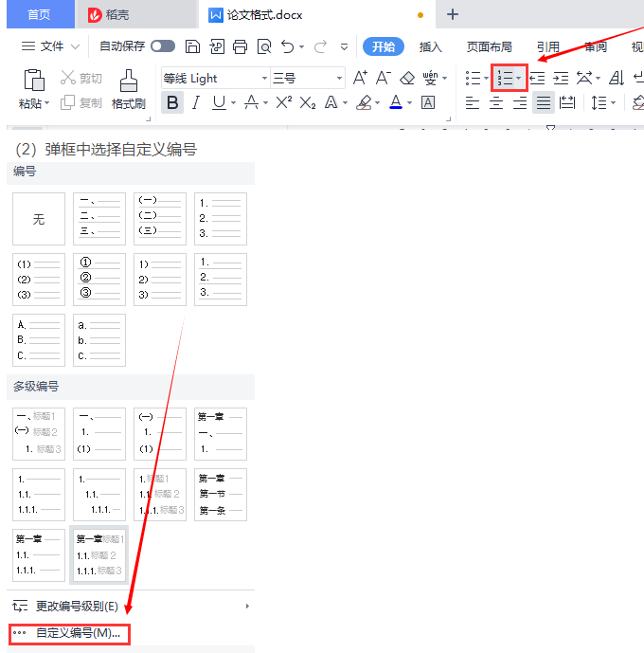Select the Format Painter (格式刷)
Viewport: 644px width, 653px height.
[x=129, y=89]
